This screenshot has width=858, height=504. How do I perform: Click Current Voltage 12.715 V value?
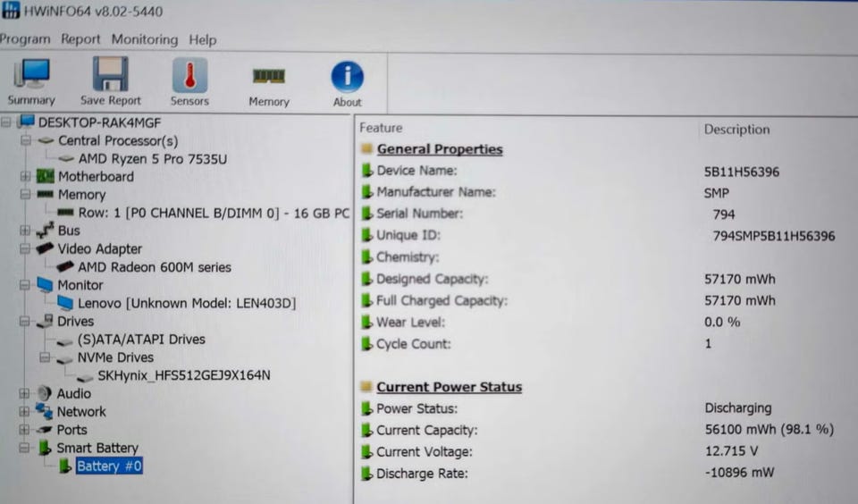coord(731,451)
